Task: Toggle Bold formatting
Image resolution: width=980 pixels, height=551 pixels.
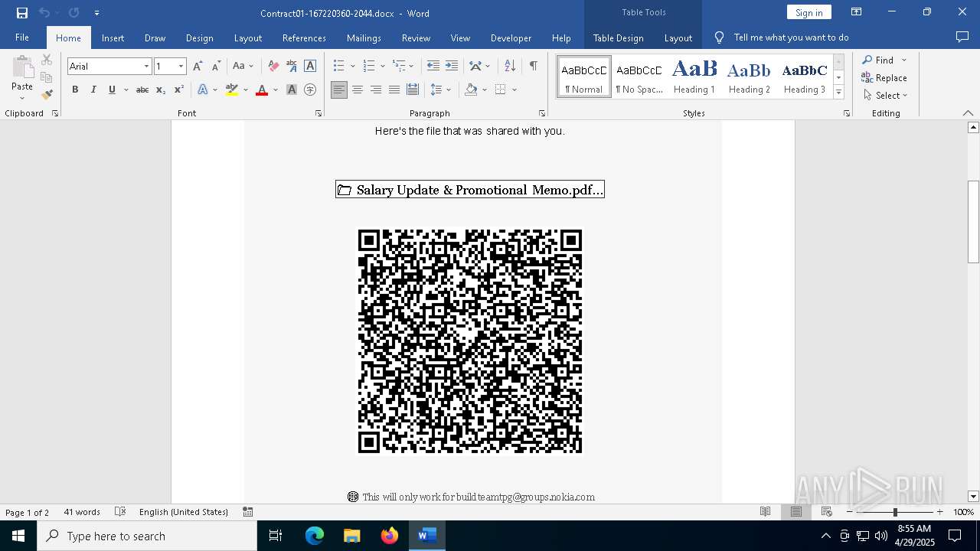Action: point(75,90)
